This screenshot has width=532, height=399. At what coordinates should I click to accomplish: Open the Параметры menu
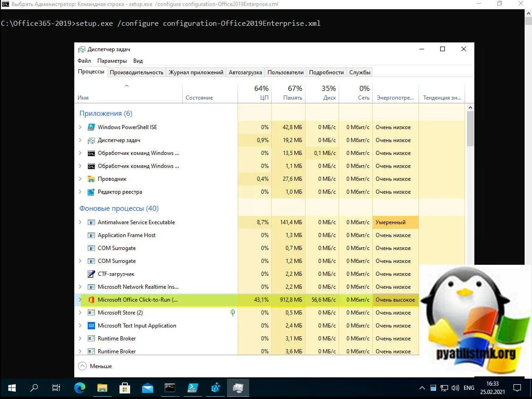tap(112, 61)
